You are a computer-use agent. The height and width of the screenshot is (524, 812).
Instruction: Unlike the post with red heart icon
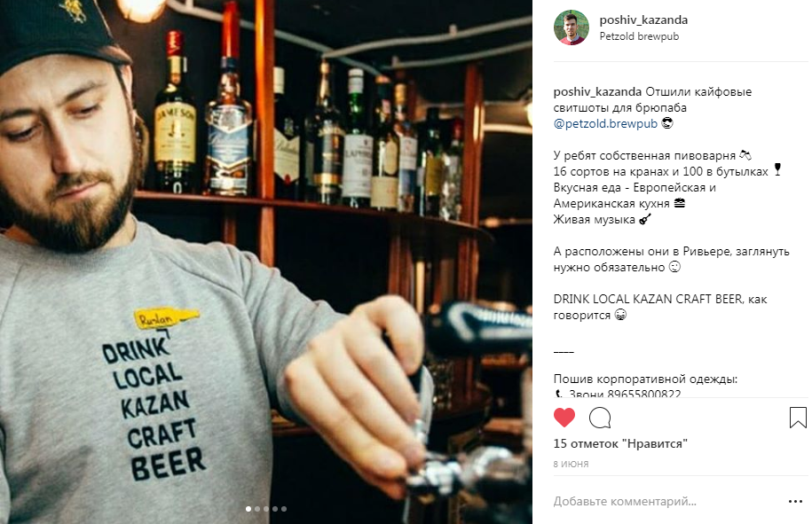[x=564, y=418]
